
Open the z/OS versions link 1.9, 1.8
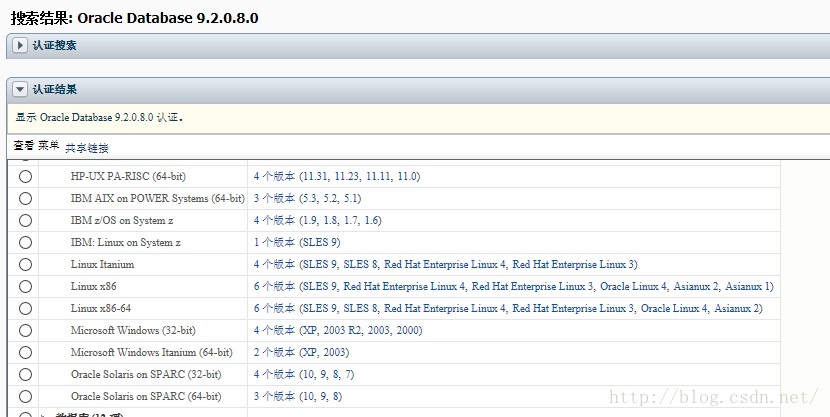pyautogui.click(x=317, y=220)
